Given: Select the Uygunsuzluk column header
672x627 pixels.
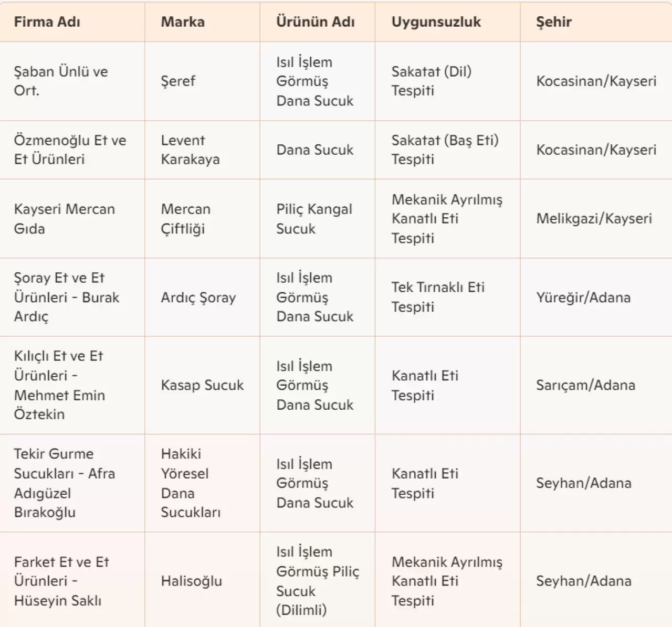Looking at the screenshot, I should (436, 22).
